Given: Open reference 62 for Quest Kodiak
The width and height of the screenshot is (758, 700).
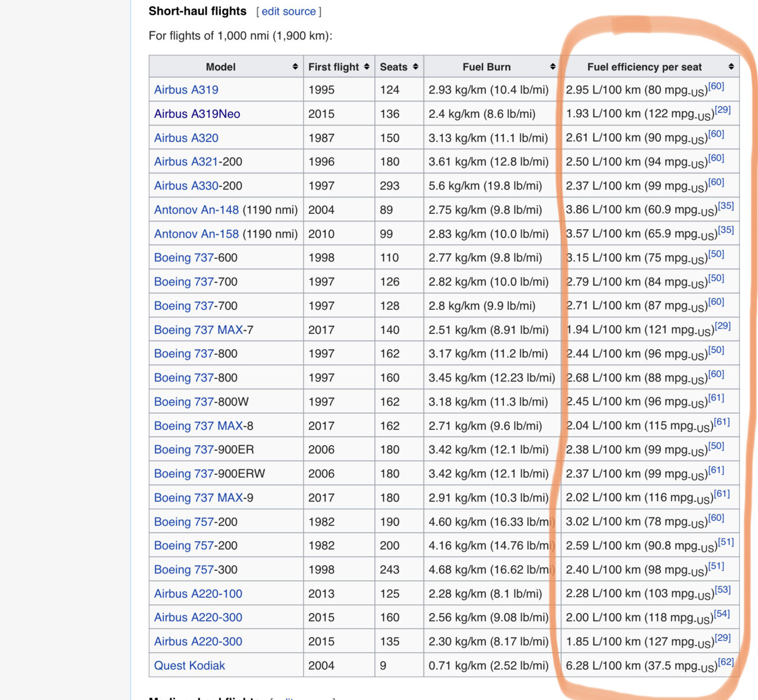Looking at the screenshot, I should coord(725,662).
